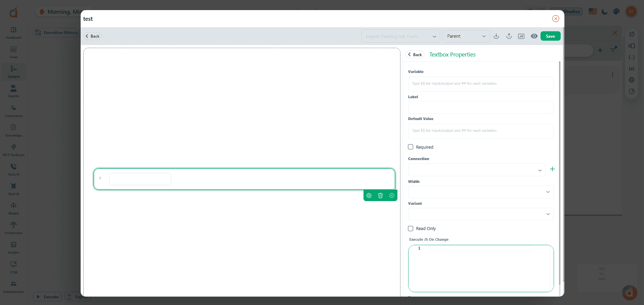Open Orchestrator in the sidebar

13,228
